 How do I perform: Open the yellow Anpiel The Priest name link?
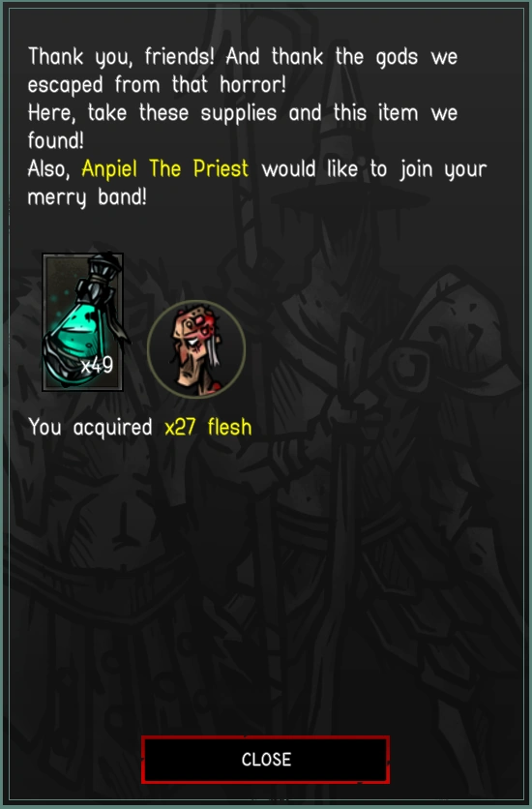(x=165, y=168)
